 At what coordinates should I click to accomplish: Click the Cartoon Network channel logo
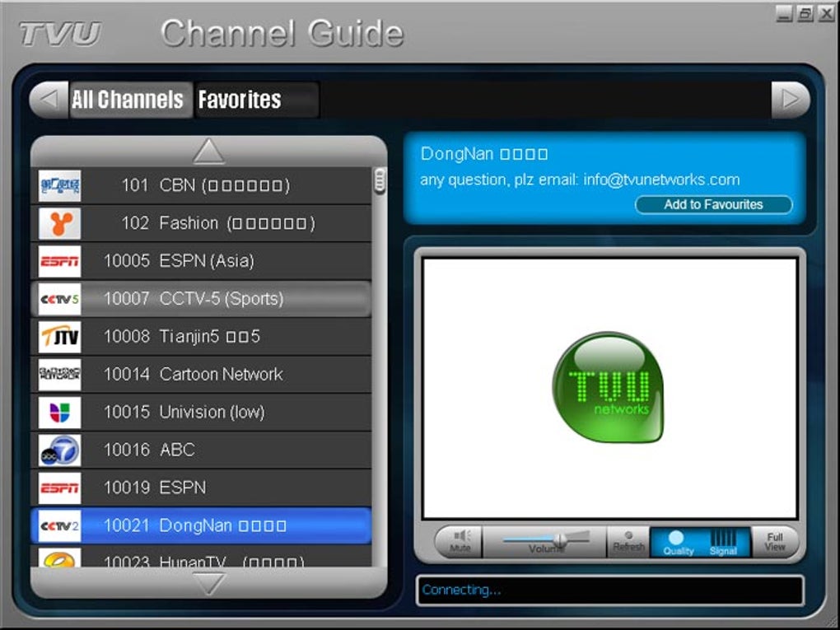(59, 375)
